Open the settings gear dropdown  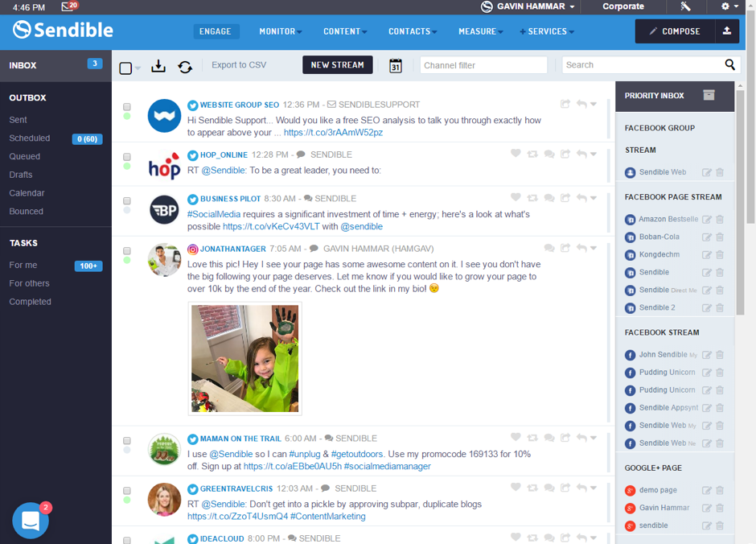(729, 6)
